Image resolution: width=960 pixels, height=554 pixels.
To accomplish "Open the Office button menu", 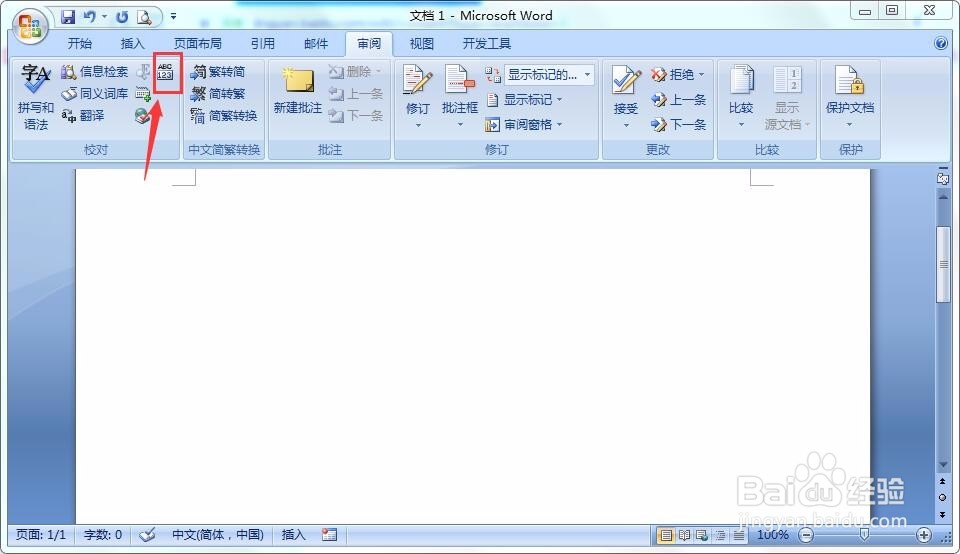I will pos(31,26).
